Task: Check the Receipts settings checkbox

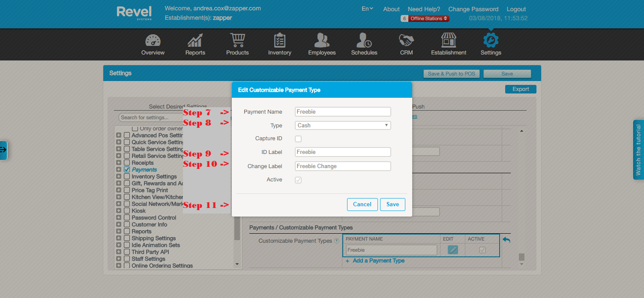Action: pos(127,163)
